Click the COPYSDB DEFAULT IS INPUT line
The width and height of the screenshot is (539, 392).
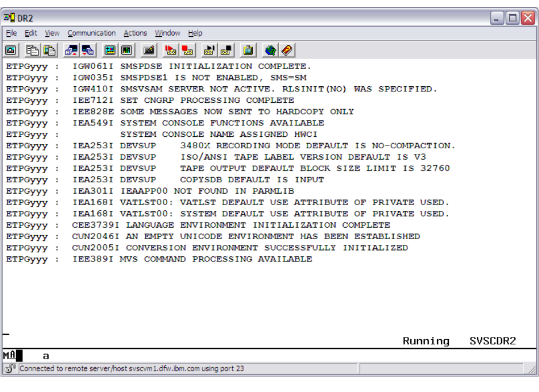click(x=165, y=180)
